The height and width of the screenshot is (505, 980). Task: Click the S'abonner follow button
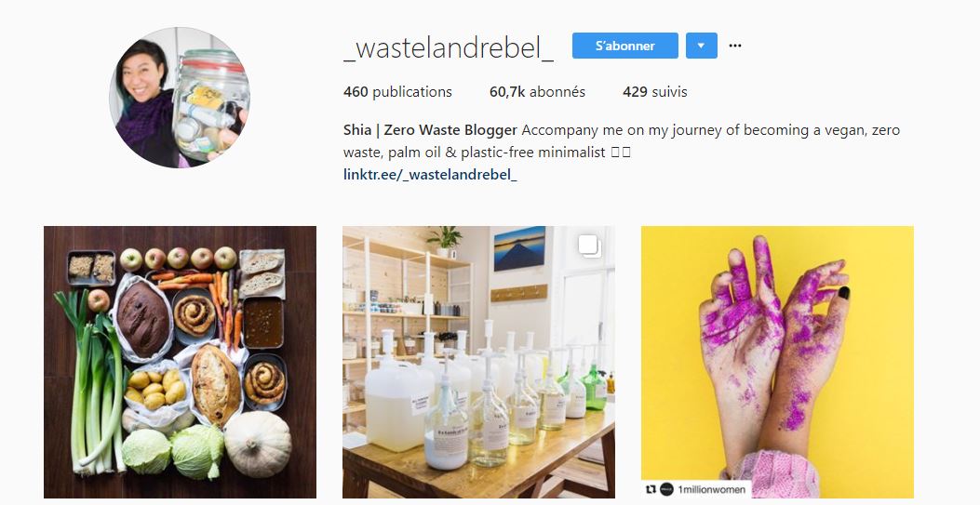625,46
